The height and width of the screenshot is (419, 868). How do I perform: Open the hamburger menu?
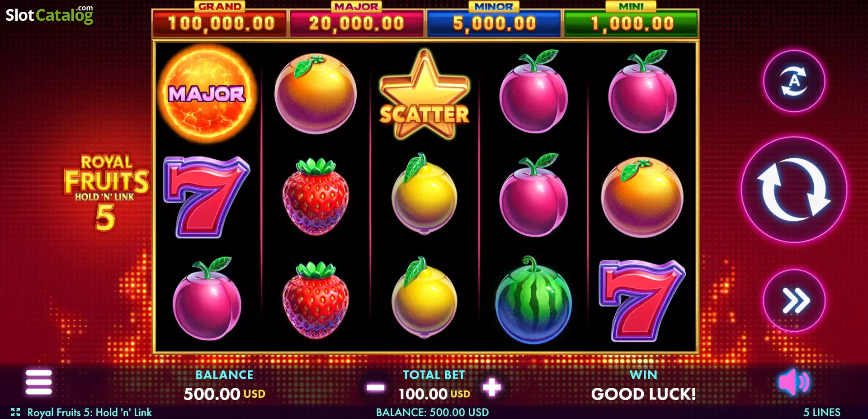pyautogui.click(x=39, y=382)
